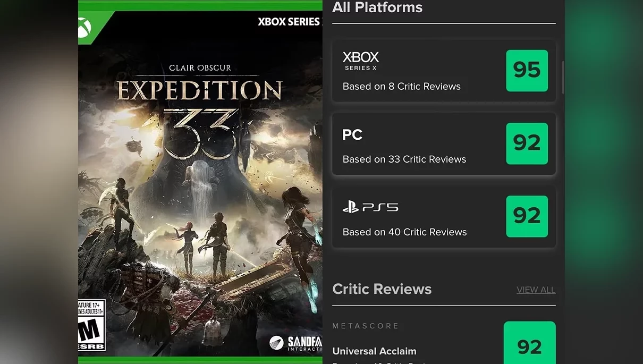
Task: Click the Xbox Series X platform logo
Action: point(361,61)
